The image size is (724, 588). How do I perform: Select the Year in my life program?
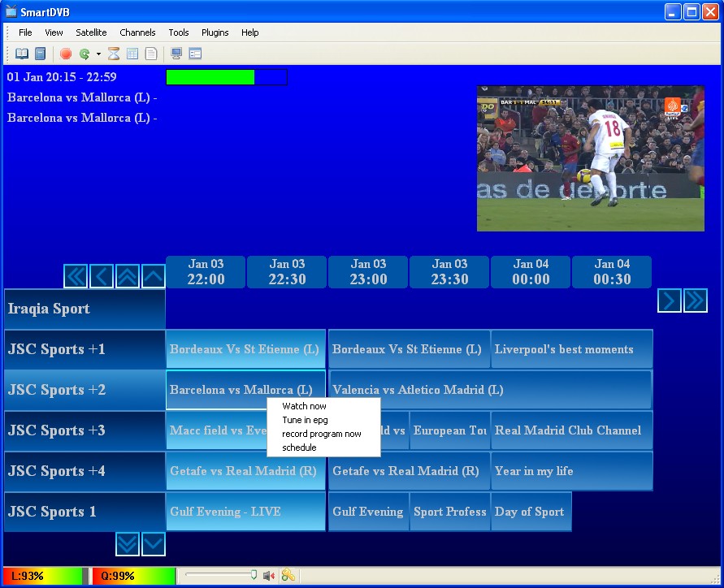571,471
